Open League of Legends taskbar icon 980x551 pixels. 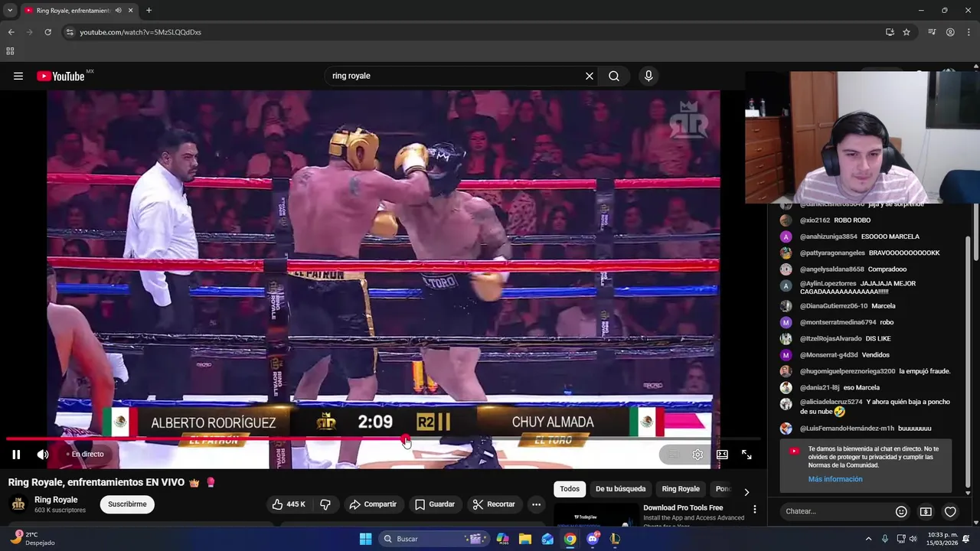tap(615, 539)
